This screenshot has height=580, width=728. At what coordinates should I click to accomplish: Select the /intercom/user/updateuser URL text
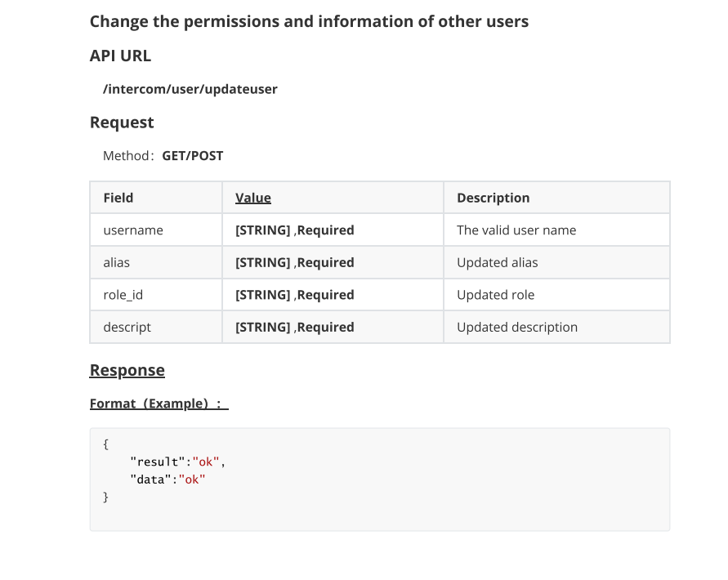(x=190, y=89)
